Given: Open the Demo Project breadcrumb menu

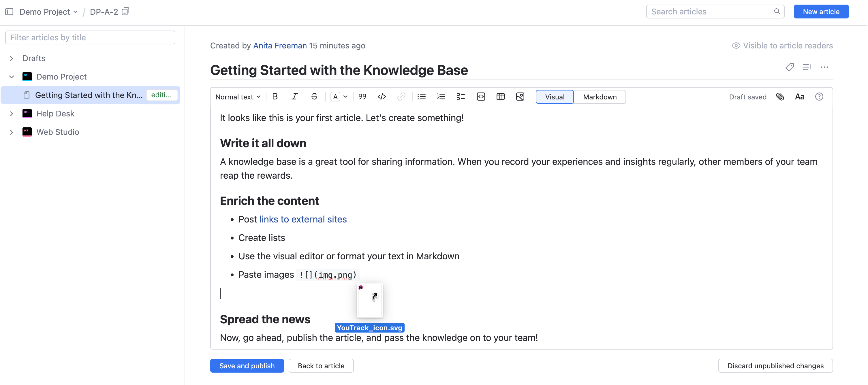Looking at the screenshot, I should tap(48, 12).
